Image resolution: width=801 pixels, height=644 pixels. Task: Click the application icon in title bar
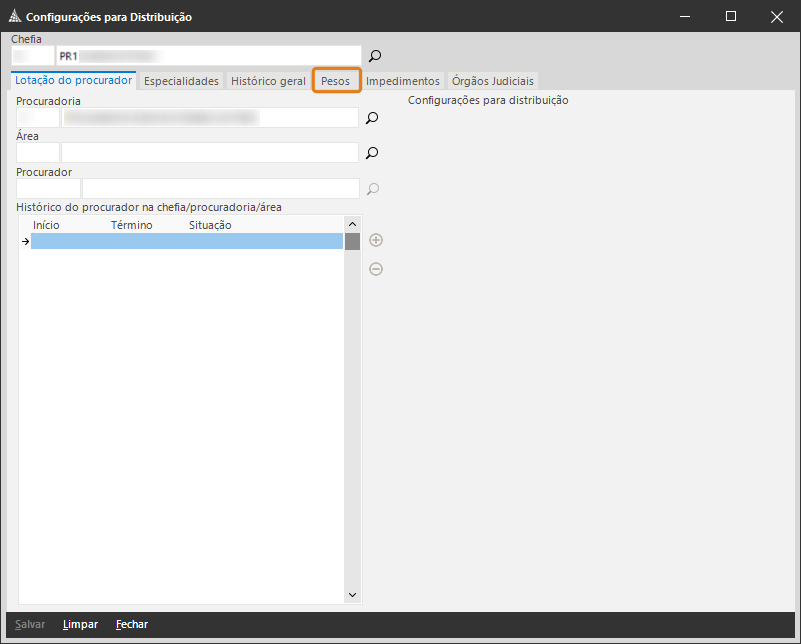tap(13, 17)
